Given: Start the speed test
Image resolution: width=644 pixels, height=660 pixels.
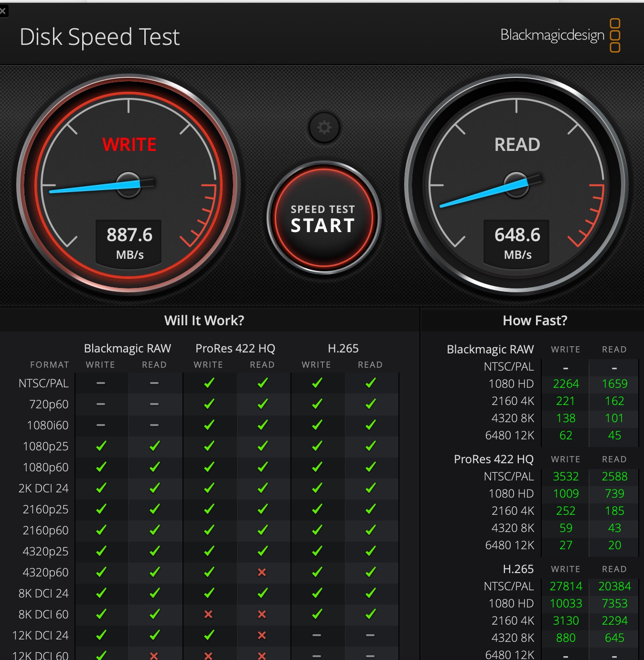Looking at the screenshot, I should (x=323, y=218).
